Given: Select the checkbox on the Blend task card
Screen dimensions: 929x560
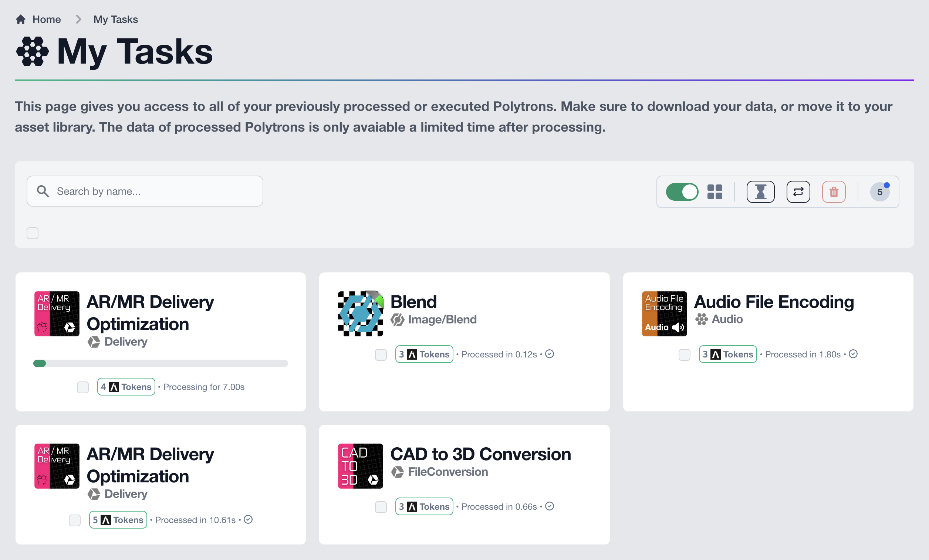Looking at the screenshot, I should 381,354.
